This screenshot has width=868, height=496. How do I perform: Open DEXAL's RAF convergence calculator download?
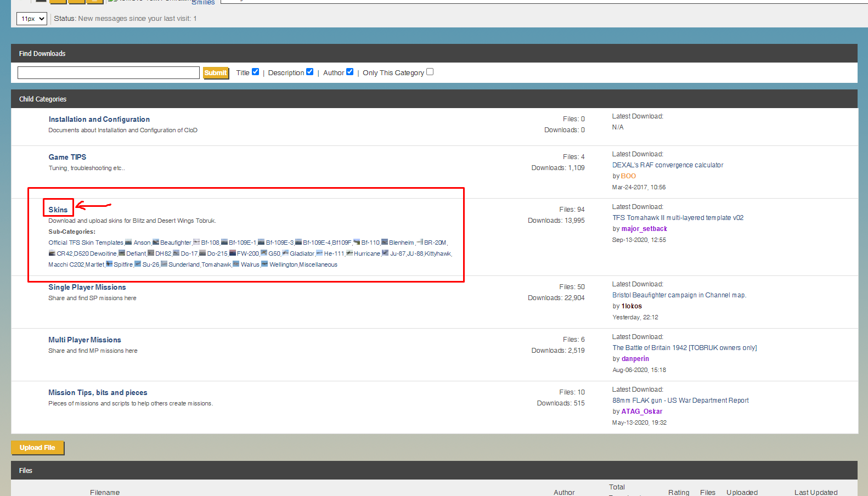pos(668,165)
